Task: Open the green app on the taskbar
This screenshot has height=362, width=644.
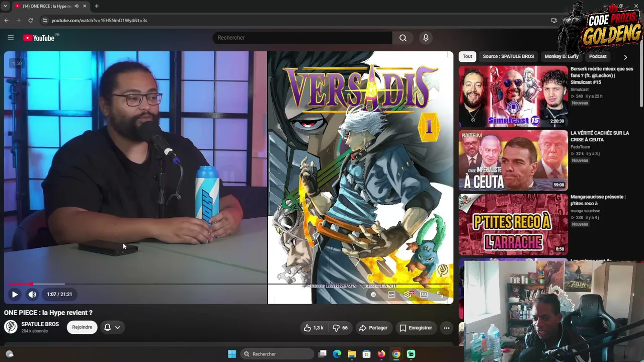Action: point(411,354)
